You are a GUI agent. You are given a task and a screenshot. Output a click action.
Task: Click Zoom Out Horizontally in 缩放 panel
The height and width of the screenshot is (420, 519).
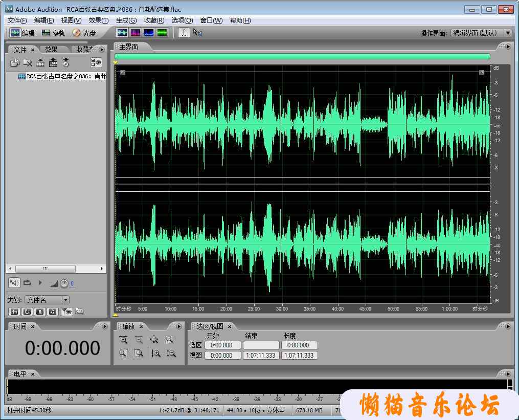(139, 340)
